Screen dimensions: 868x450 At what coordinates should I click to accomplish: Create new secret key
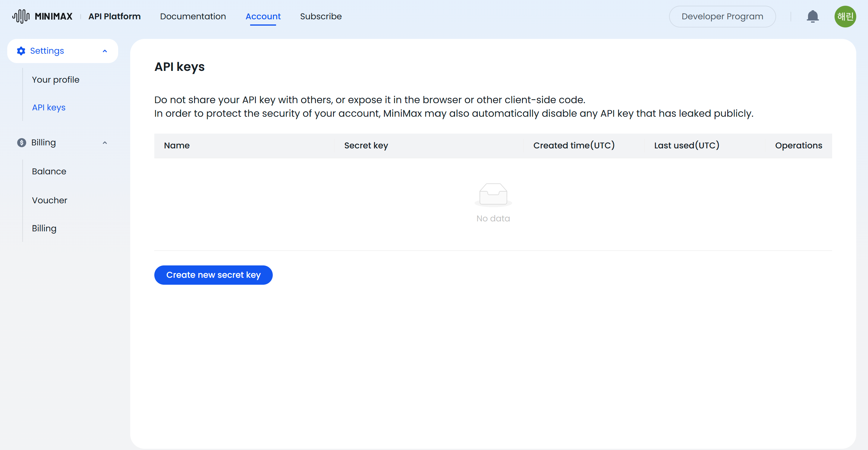tap(213, 275)
